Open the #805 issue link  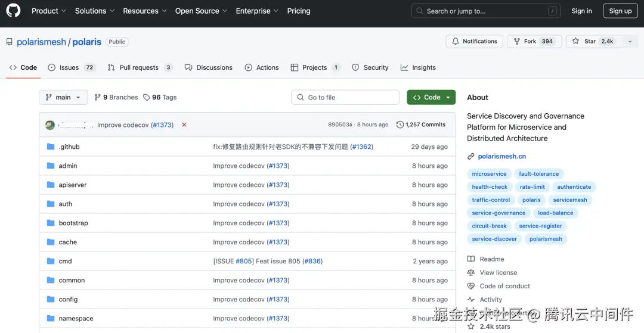point(243,262)
